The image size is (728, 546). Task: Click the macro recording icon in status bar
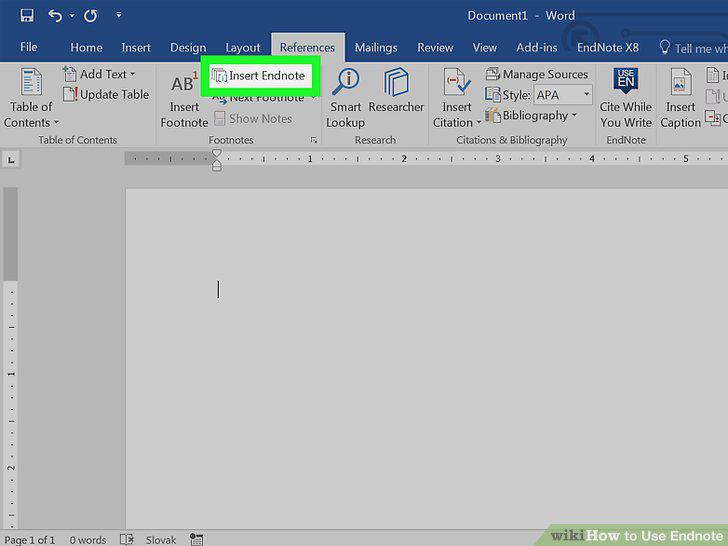click(196, 539)
